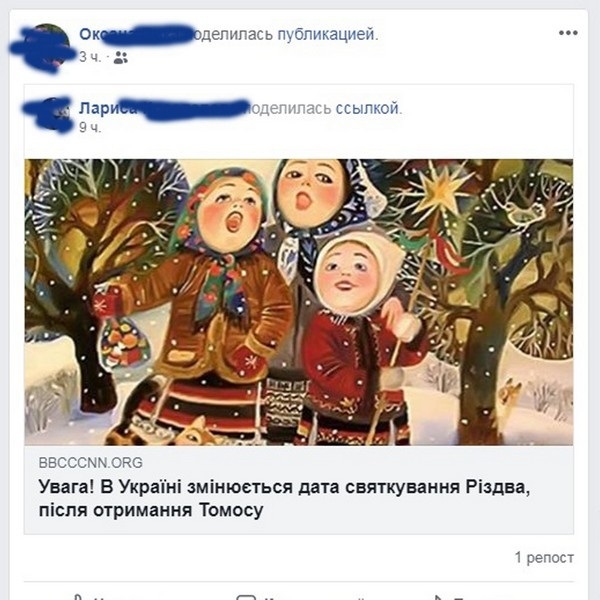Click the BBCCCNN.ORG source domain

pos(91,463)
